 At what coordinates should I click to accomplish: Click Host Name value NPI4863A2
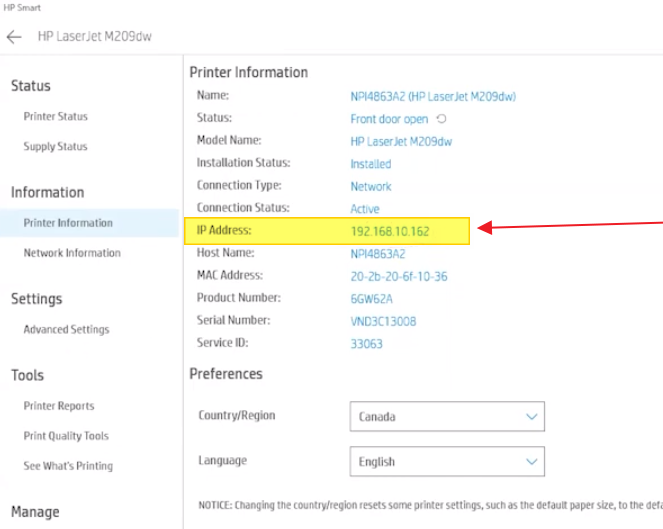[378, 254]
